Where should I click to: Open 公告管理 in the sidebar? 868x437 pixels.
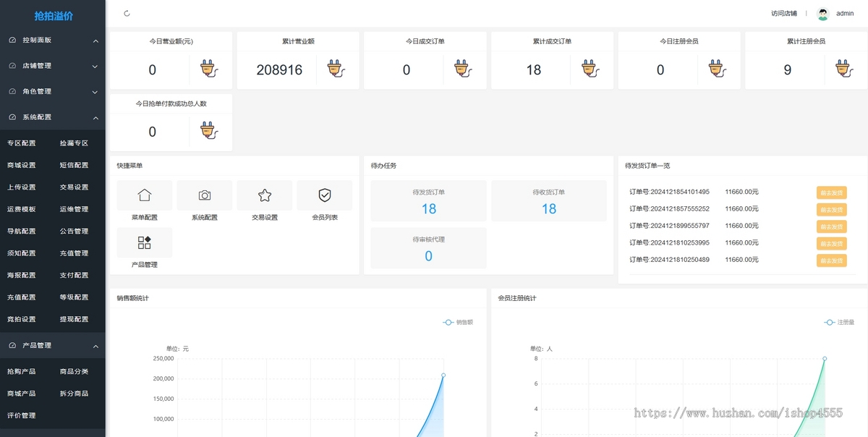[x=74, y=232]
